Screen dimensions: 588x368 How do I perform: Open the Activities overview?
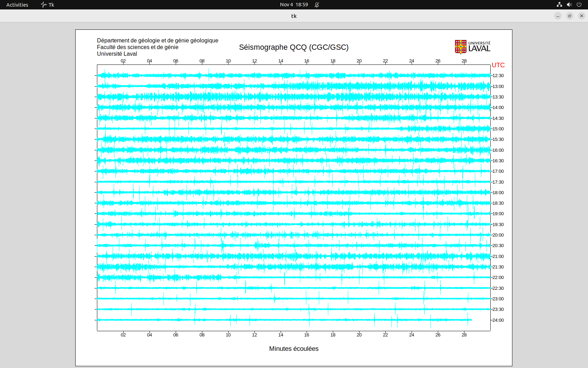click(17, 5)
